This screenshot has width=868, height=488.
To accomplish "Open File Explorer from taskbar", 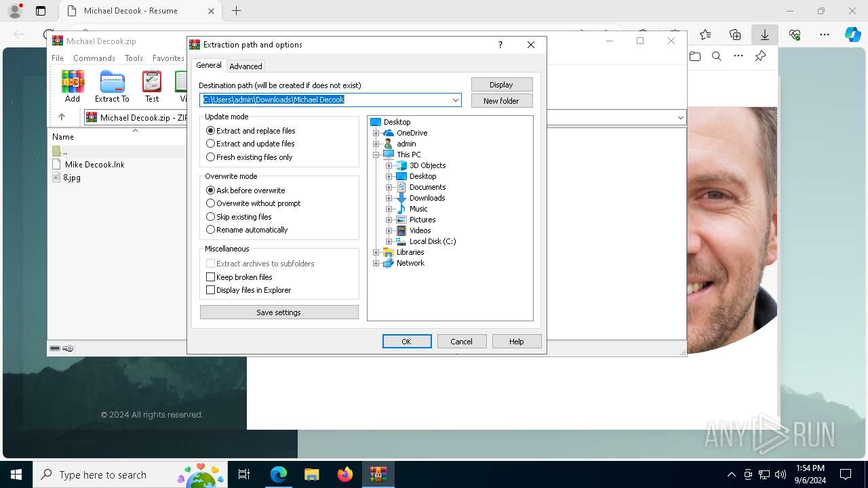I will point(312,474).
